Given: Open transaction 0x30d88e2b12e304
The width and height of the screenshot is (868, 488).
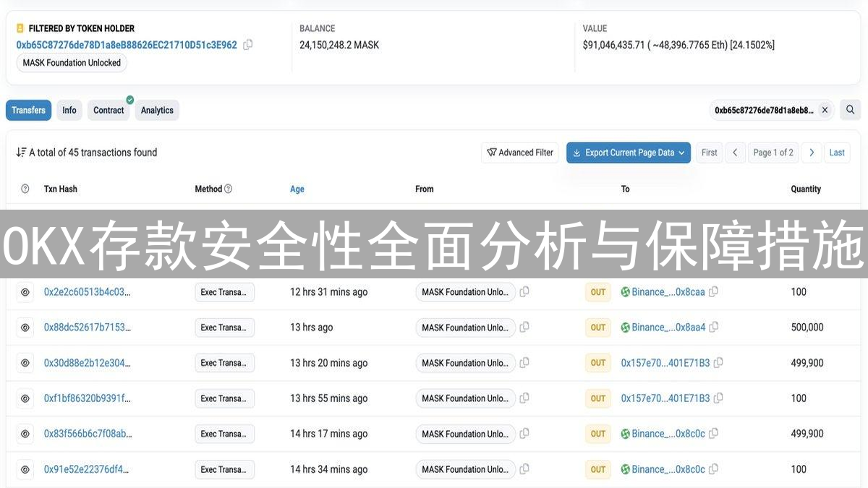Looking at the screenshot, I should pos(88,363).
